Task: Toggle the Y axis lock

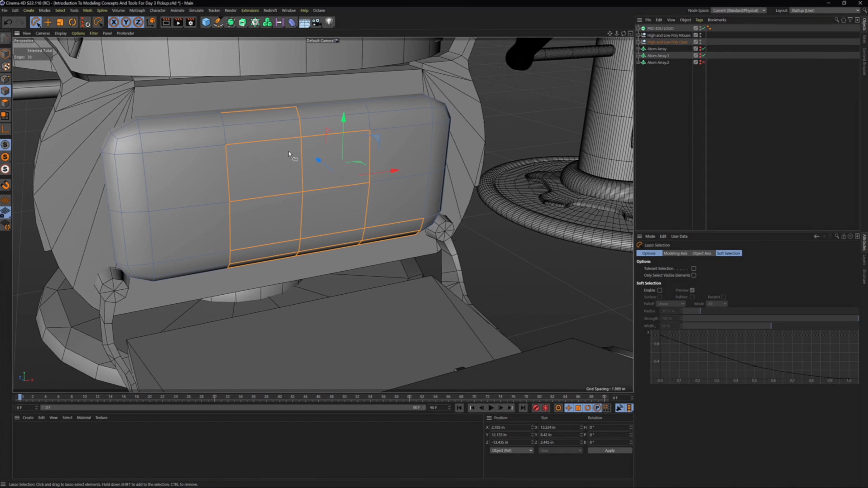Action: [x=126, y=22]
